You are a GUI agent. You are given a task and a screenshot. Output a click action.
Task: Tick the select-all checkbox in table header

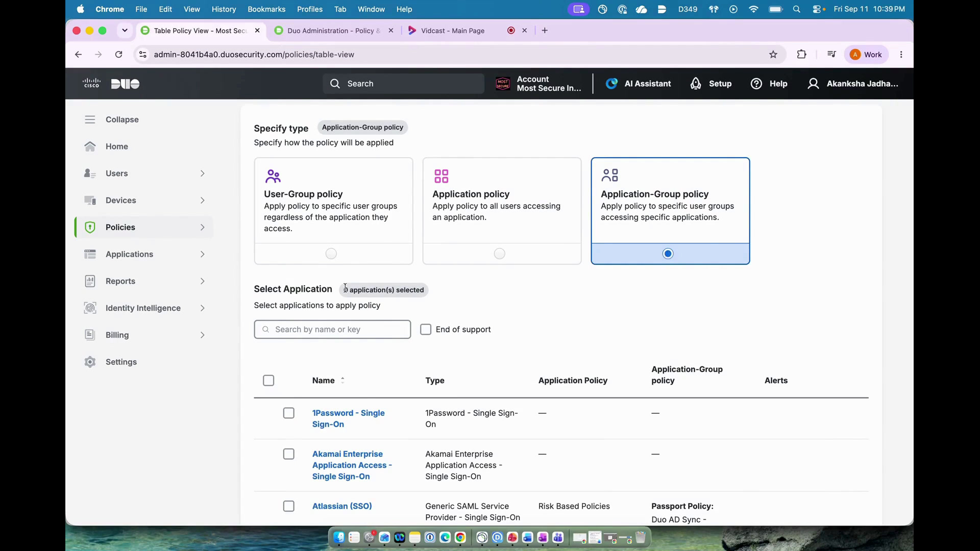coord(268,381)
